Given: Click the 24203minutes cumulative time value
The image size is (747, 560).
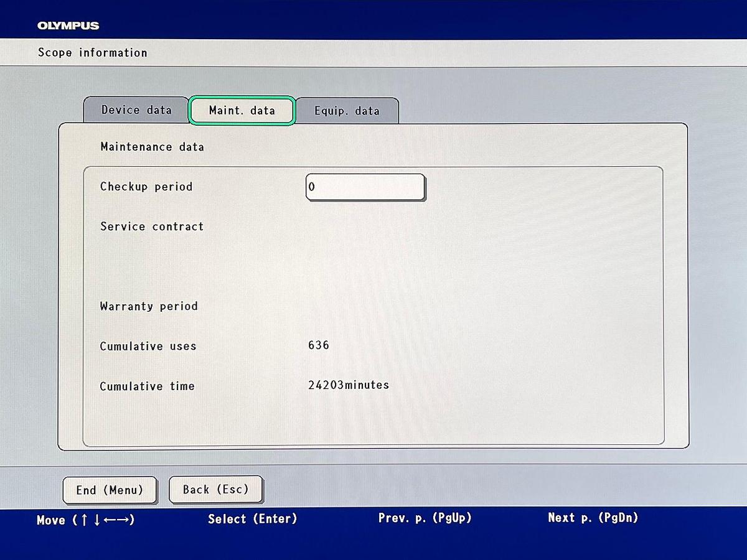Looking at the screenshot, I should (349, 385).
